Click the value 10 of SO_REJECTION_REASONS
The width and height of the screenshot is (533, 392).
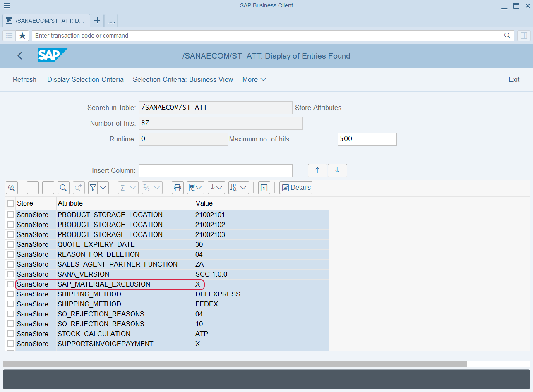(x=262, y=324)
